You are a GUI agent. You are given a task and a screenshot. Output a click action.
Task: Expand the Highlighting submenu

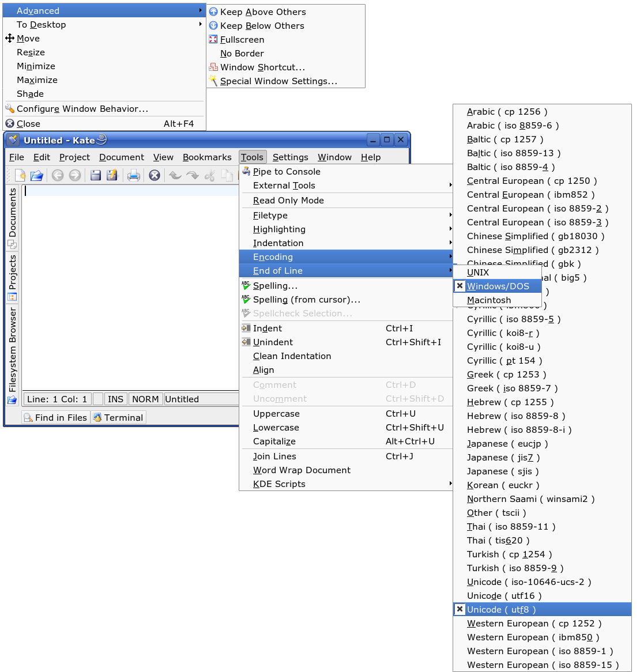click(346, 229)
